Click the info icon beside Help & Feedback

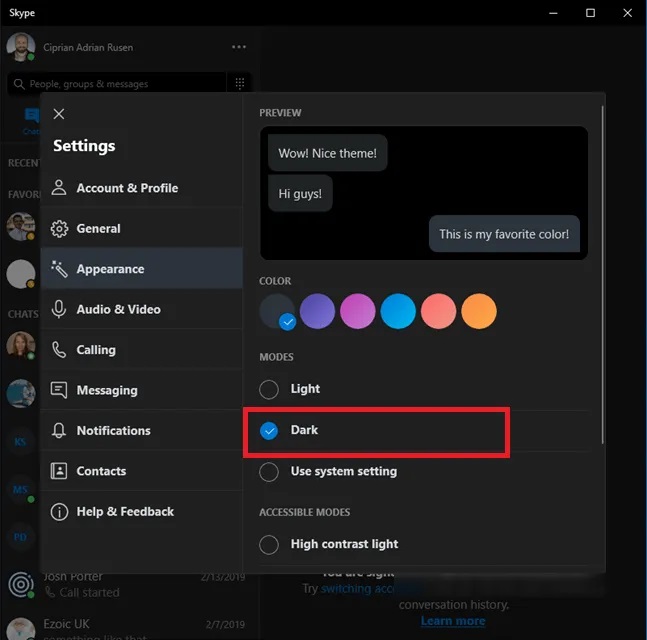[59, 512]
